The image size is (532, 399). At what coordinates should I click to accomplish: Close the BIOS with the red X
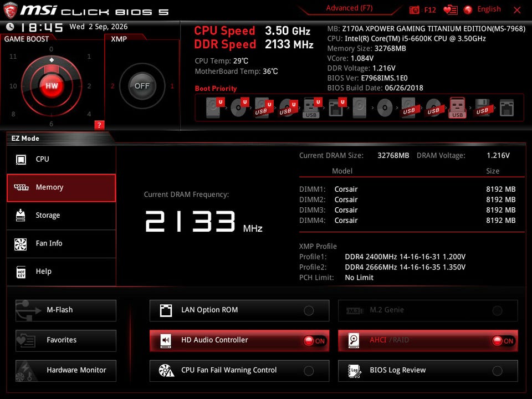(517, 10)
